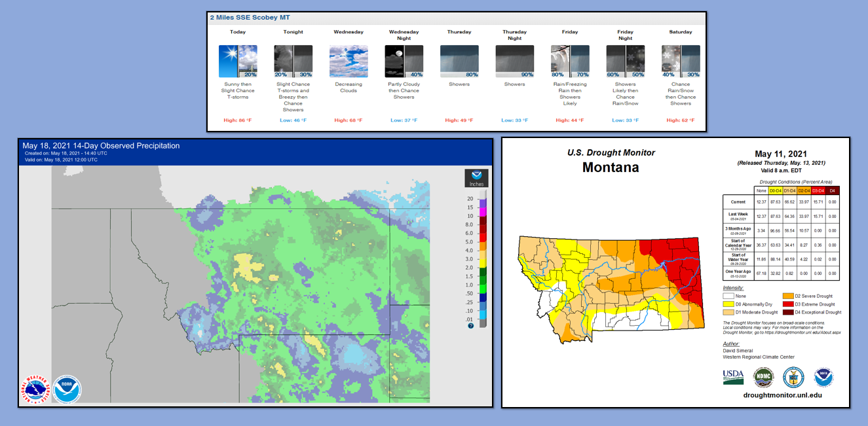Click the question mark below the precipitation legend
Viewport: 868px width, 426px height.
click(471, 326)
